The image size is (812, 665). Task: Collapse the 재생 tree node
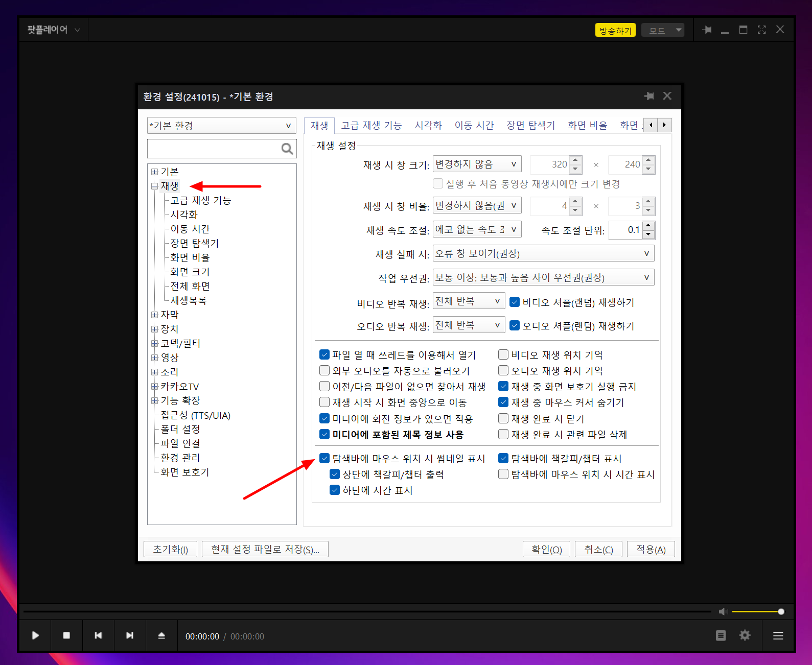tap(154, 186)
